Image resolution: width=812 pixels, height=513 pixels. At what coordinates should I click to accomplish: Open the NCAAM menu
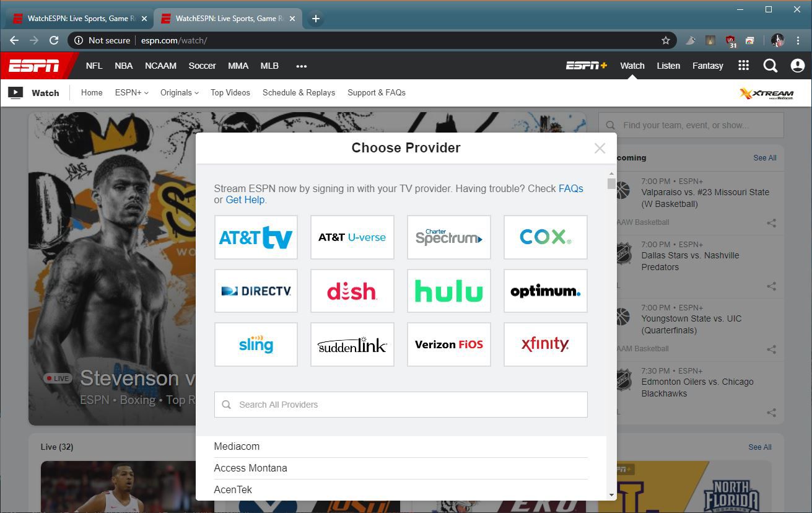pos(160,66)
